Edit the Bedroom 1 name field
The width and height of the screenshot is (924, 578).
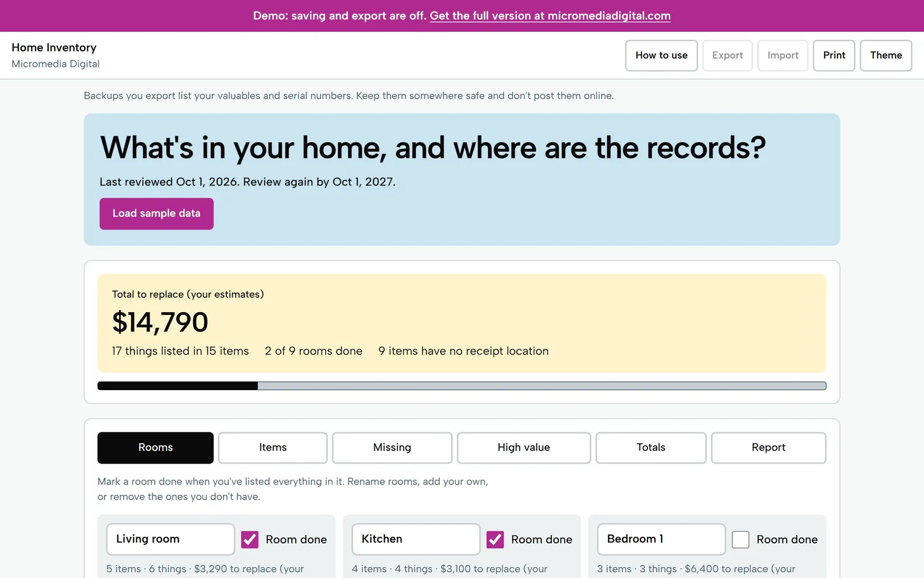[x=661, y=539]
